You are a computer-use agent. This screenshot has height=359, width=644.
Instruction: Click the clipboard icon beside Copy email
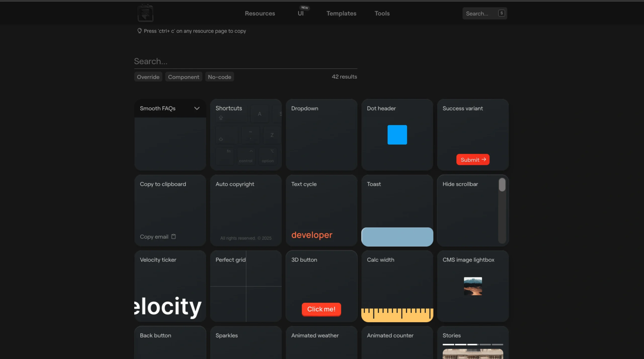click(x=174, y=236)
